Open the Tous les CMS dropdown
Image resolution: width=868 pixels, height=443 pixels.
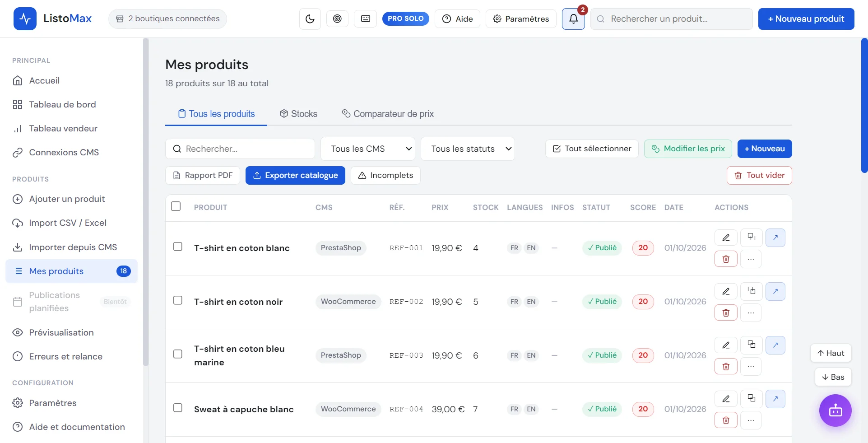(x=368, y=149)
